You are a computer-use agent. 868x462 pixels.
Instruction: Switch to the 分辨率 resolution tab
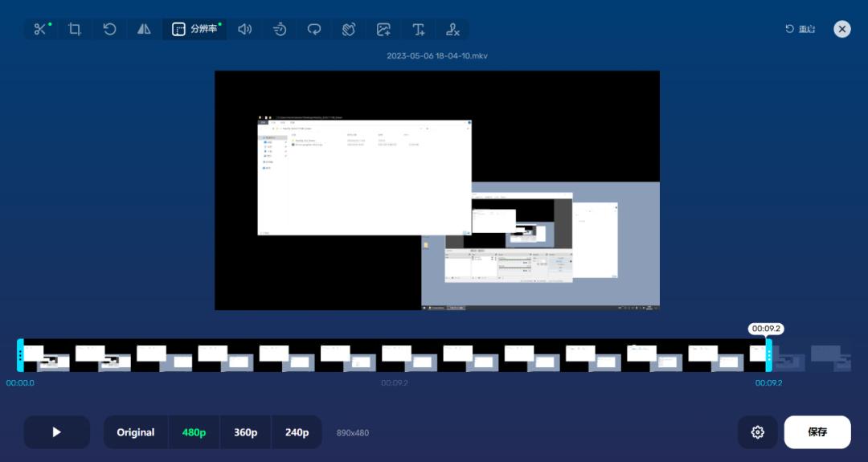pyautogui.click(x=195, y=30)
